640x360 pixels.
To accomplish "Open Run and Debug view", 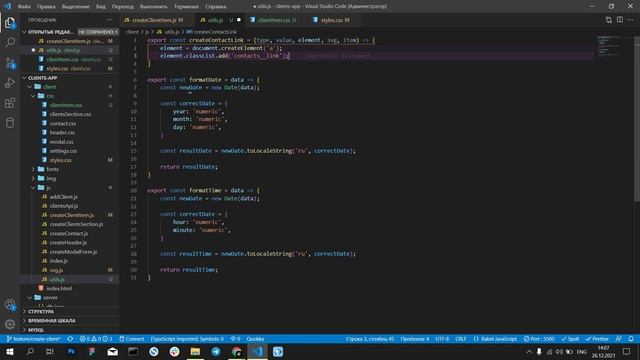I will (x=10, y=83).
